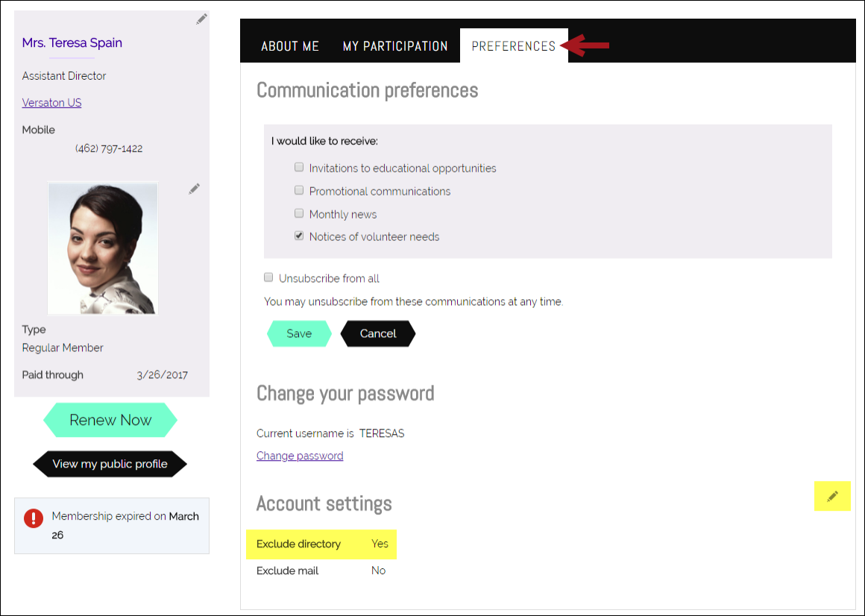This screenshot has width=865, height=616.
Task: Enable Promotional communications checkbox
Action: (299, 190)
